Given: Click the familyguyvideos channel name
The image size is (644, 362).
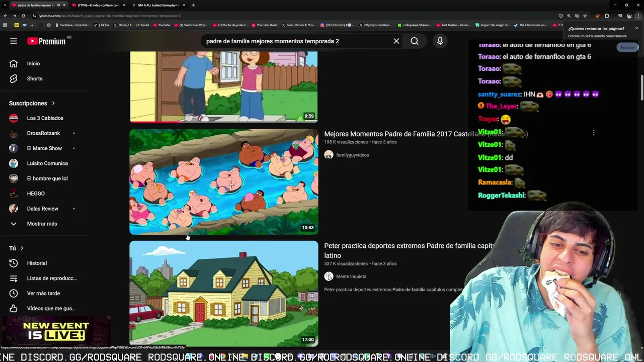Looking at the screenshot, I should coord(352,155).
